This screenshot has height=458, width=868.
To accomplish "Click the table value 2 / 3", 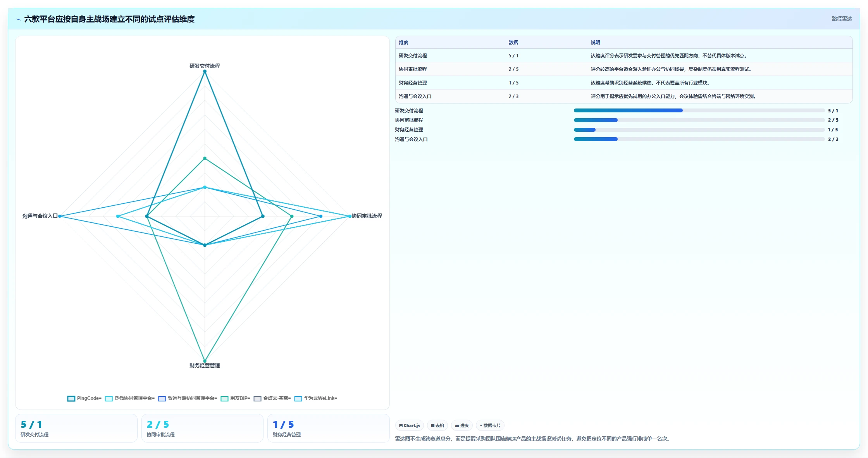I will pyautogui.click(x=513, y=96).
